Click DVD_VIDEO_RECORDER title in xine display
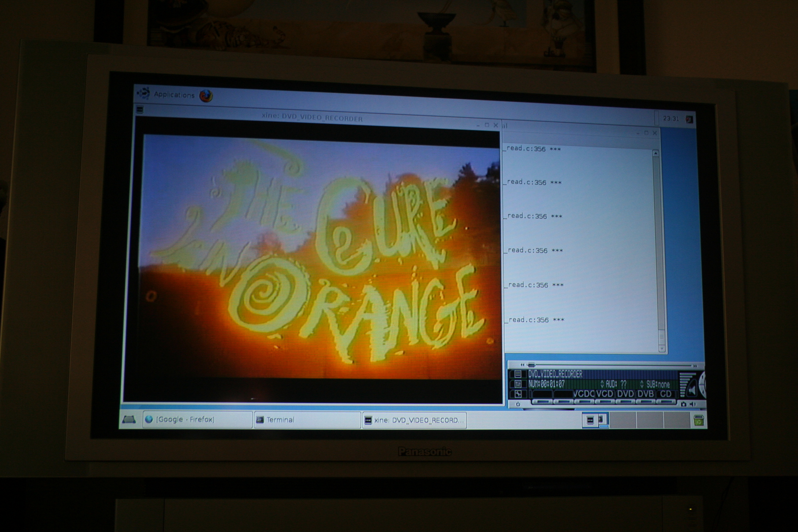This screenshot has height=532, width=798. (x=555, y=374)
